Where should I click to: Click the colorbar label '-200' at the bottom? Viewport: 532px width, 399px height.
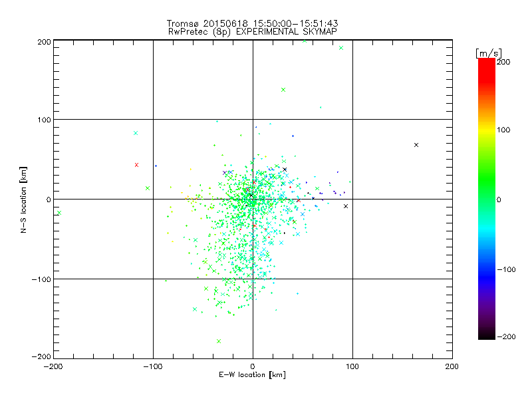[506, 336]
